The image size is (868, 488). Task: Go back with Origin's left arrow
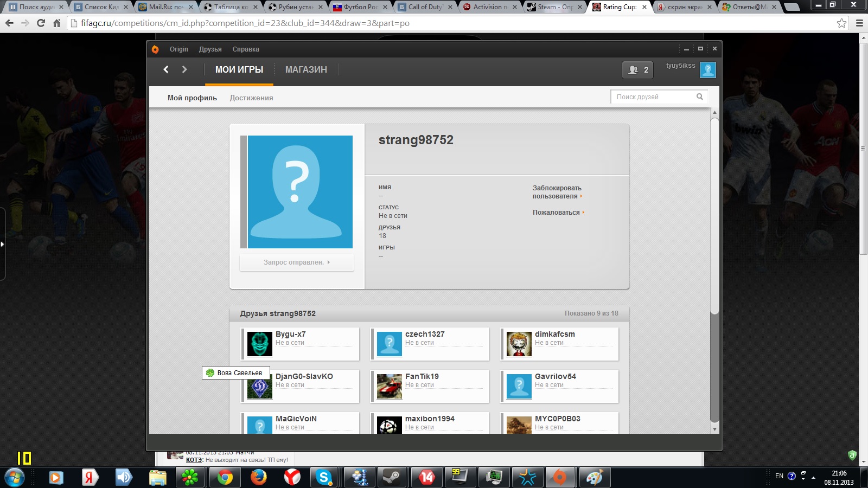click(166, 69)
